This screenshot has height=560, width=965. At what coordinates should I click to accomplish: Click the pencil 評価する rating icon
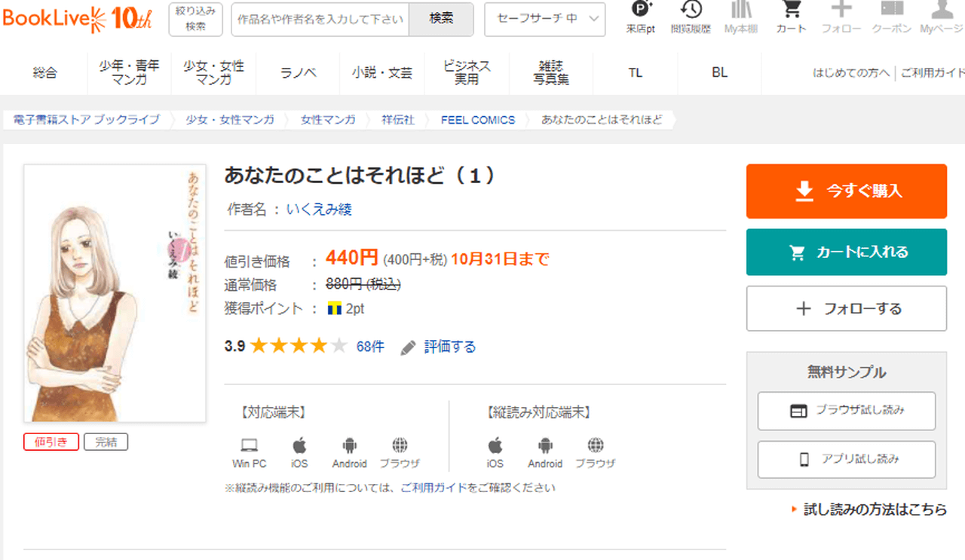click(x=408, y=347)
